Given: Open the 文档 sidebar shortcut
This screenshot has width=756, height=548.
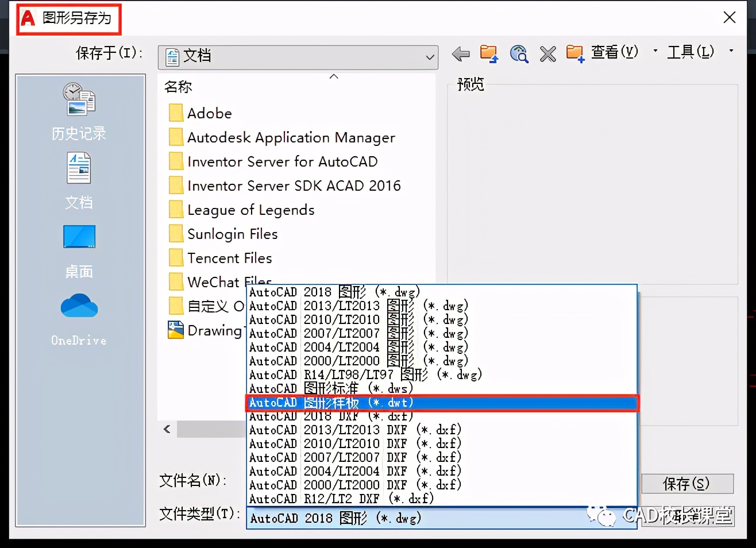Looking at the screenshot, I should pos(79,181).
